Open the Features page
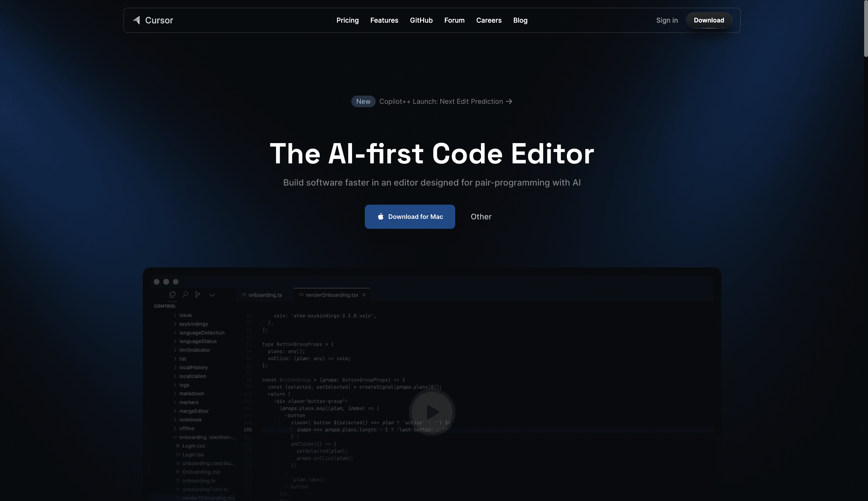This screenshot has height=501, width=868. tap(384, 20)
